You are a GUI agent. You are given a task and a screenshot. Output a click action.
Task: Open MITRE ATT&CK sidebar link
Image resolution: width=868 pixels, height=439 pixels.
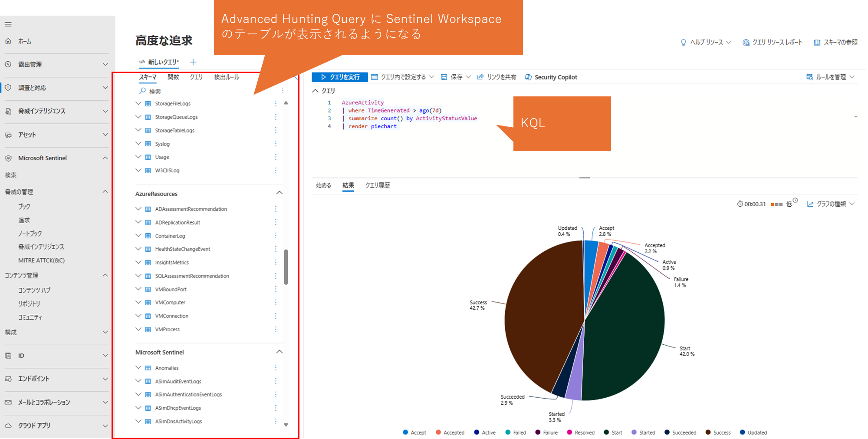click(x=41, y=261)
